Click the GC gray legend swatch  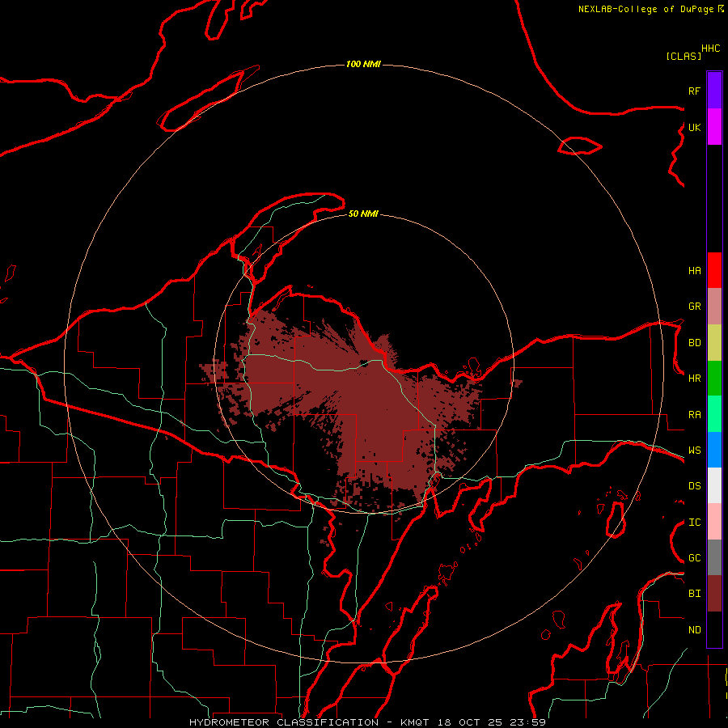[x=714, y=557]
